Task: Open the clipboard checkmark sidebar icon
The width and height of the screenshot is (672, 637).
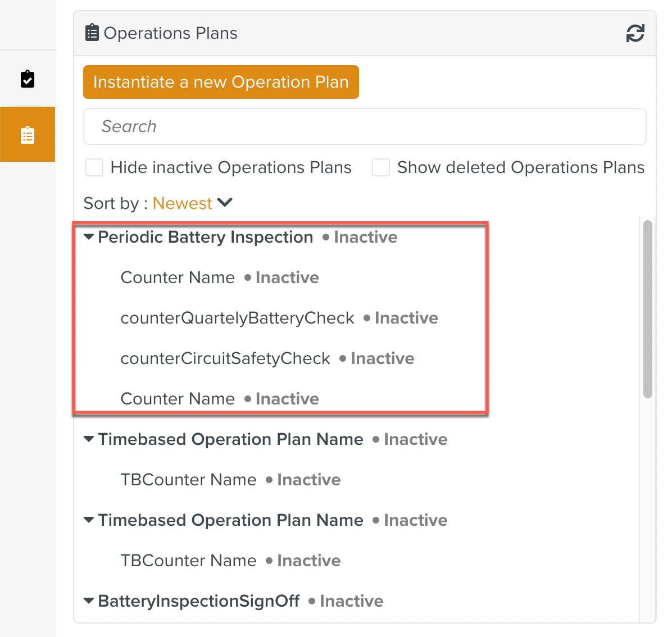Action: click(28, 79)
